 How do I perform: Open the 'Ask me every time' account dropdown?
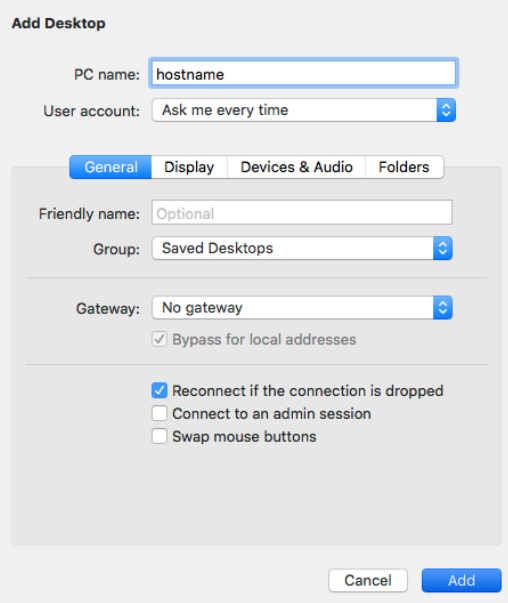click(304, 110)
